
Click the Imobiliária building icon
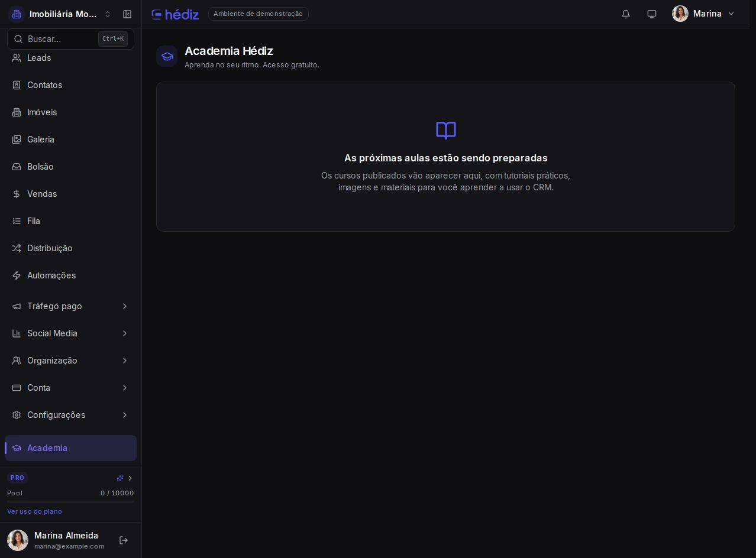pos(17,14)
